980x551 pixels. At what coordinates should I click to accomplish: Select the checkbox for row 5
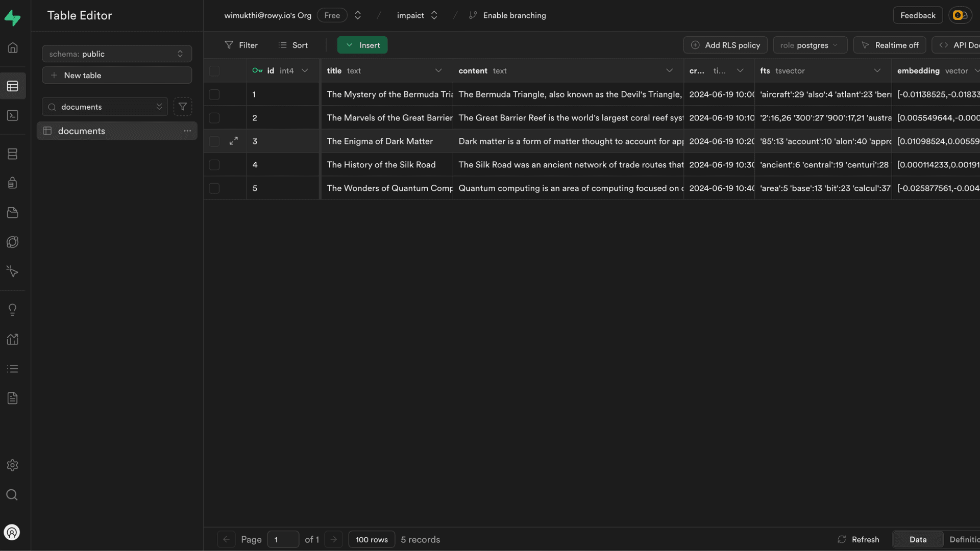(x=214, y=188)
